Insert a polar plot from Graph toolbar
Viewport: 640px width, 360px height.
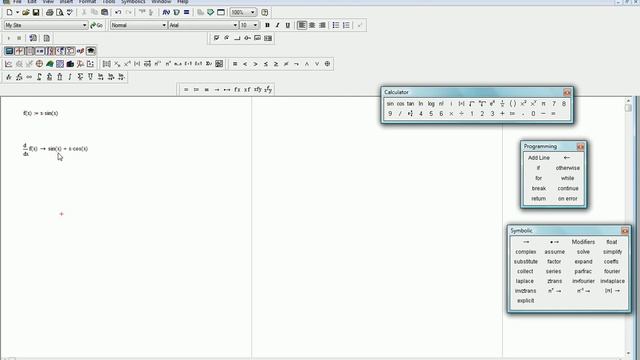click(x=39, y=64)
